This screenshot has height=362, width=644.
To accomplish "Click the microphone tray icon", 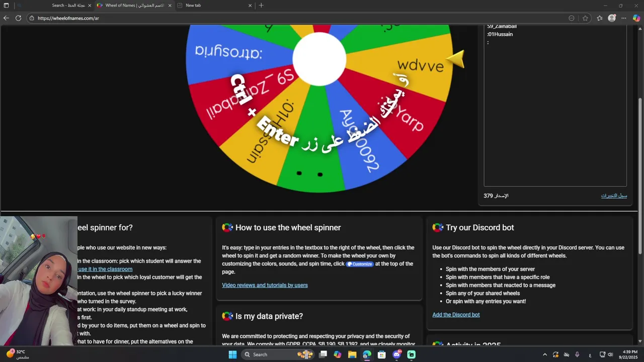I will click(577, 354).
